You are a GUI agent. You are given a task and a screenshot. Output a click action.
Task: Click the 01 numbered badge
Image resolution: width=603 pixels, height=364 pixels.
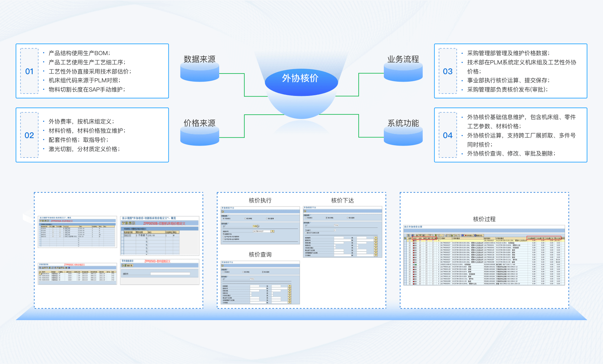click(29, 71)
